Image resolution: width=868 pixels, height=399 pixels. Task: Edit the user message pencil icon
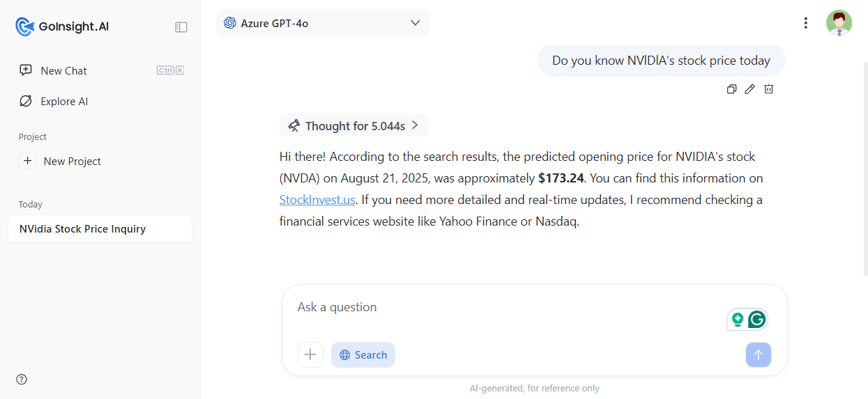tap(750, 89)
